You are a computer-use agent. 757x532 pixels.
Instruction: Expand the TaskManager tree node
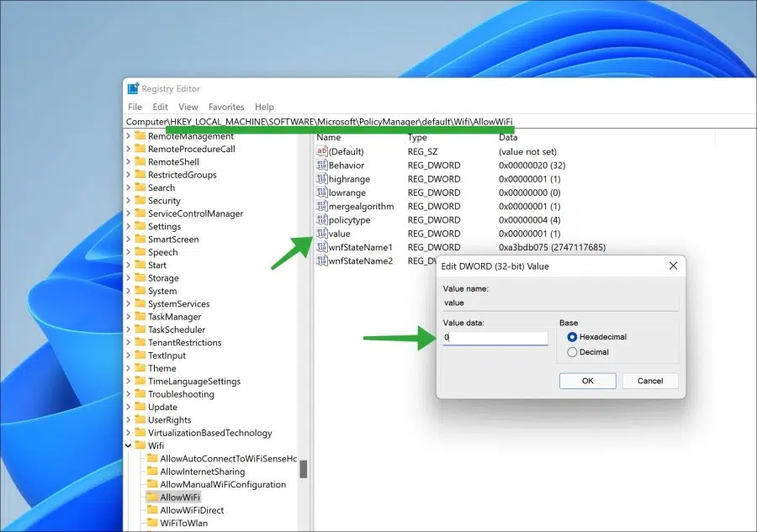(129, 316)
